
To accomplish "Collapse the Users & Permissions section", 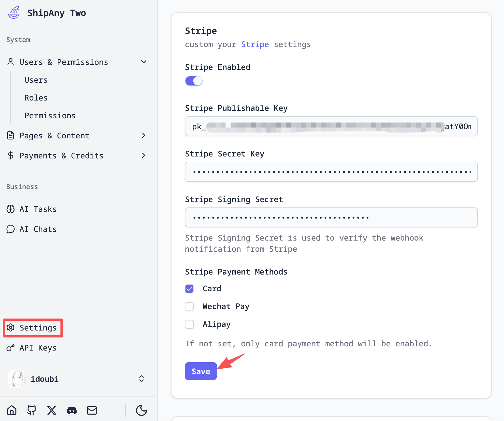I will (144, 62).
